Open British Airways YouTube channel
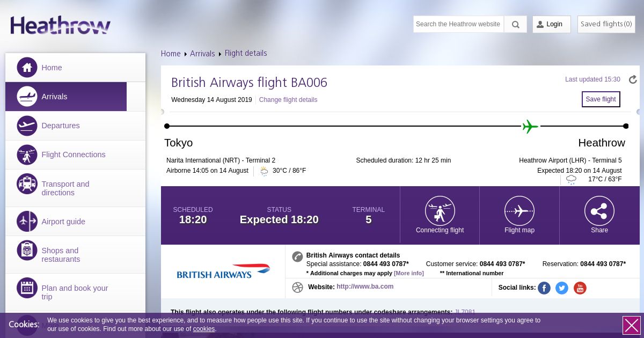This screenshot has height=338, width=644. pyautogui.click(x=580, y=288)
